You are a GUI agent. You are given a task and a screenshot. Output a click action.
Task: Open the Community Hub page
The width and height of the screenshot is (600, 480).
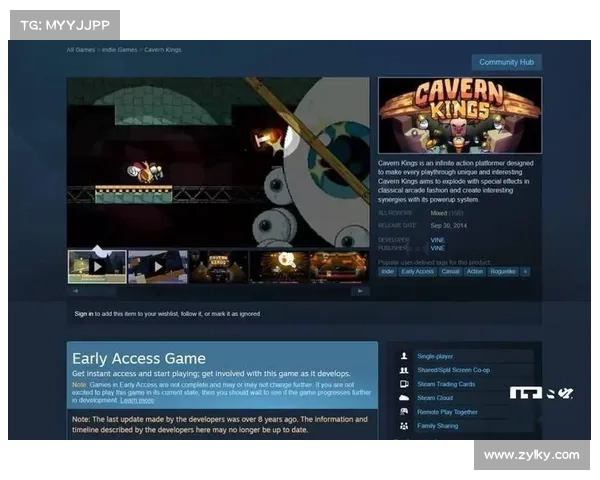coord(506,62)
